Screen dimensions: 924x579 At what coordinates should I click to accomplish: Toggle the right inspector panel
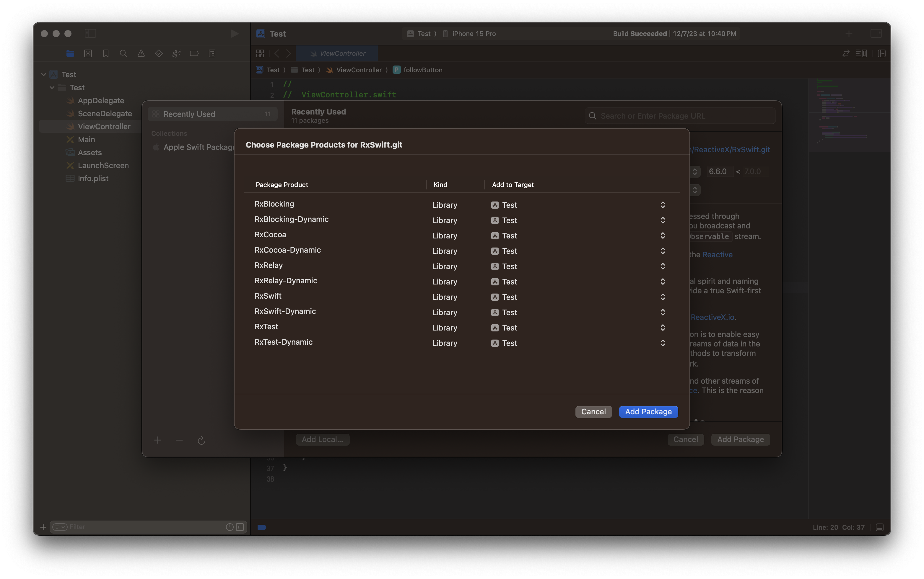[876, 34]
